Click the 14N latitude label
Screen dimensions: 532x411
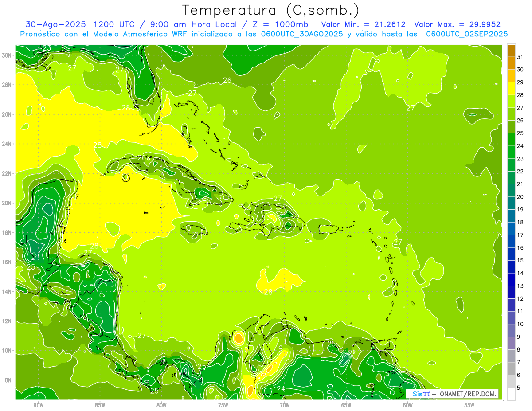tap(8, 292)
